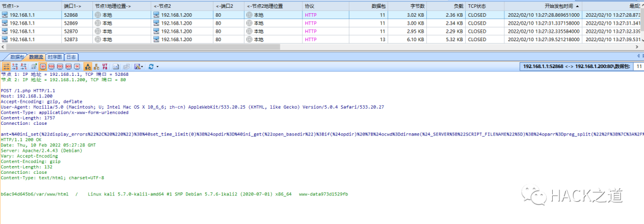Screen dimensions: 644x224
Task: Select the 500 display limit icon
Action: point(69,66)
